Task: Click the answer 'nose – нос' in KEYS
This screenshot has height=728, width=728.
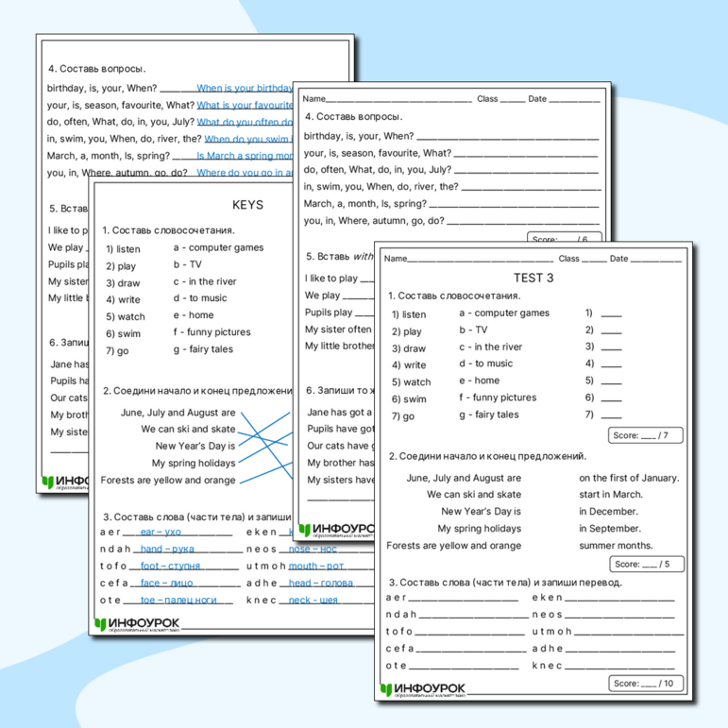Action: pos(313,549)
